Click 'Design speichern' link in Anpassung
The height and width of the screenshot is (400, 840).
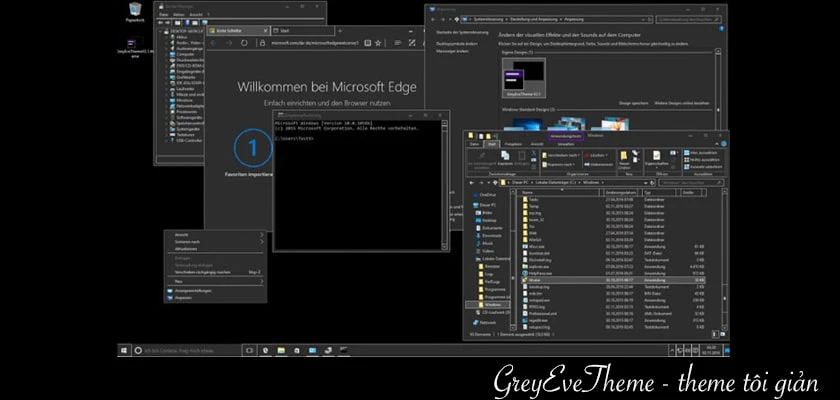[633, 103]
